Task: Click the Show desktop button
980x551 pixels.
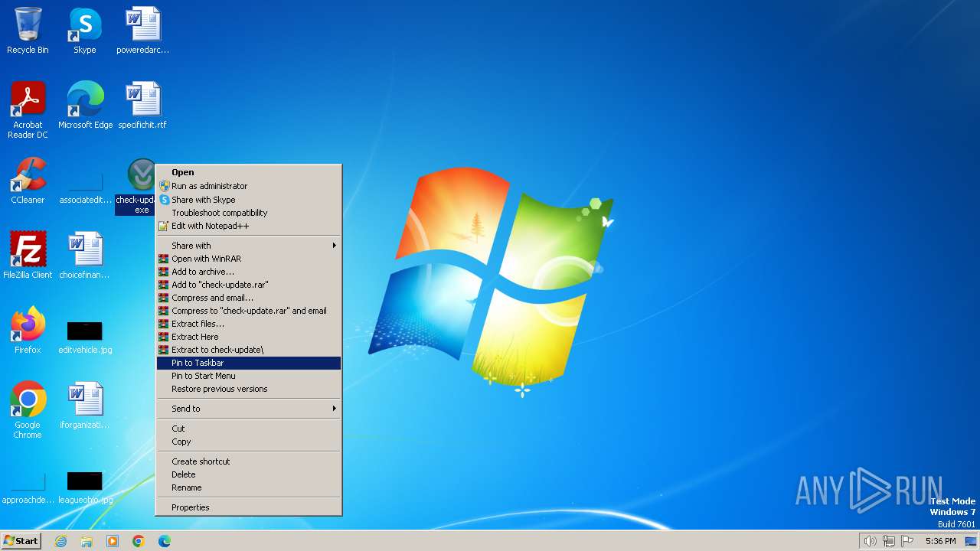Action: (972, 541)
